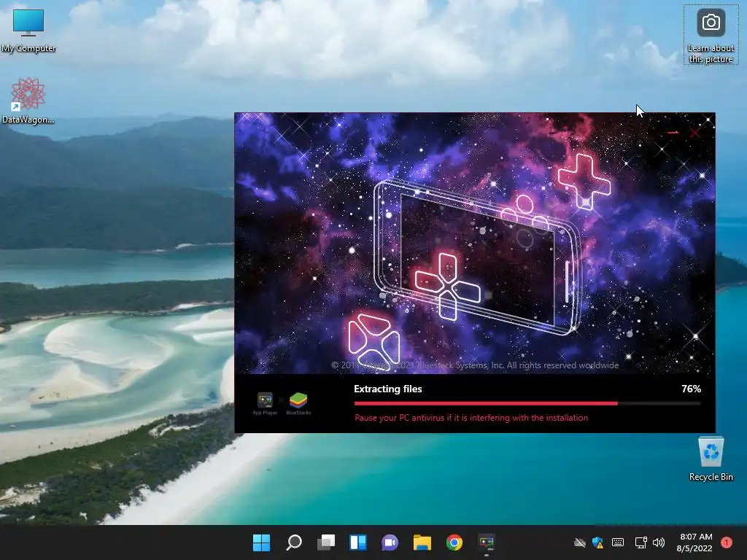Viewport: 747px width, 560px height.
Task: Open File Explorer from taskbar
Action: (x=422, y=542)
